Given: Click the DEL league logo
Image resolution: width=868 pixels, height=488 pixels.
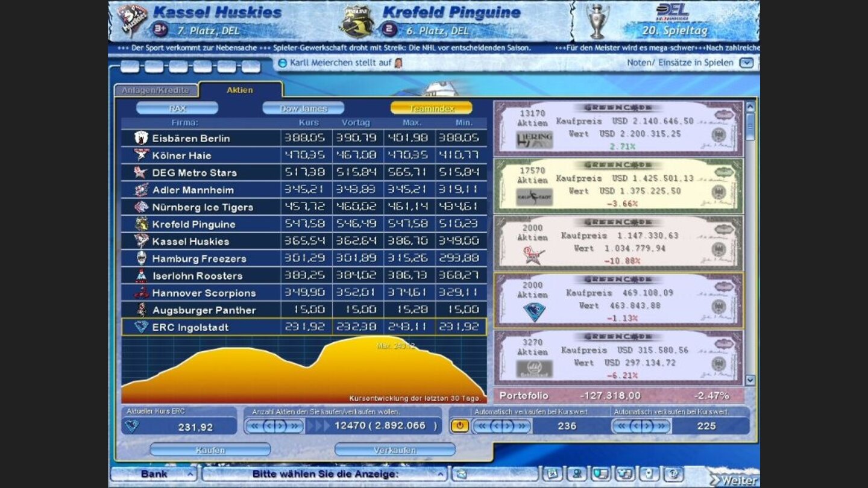Looking at the screenshot, I should 673,11.
